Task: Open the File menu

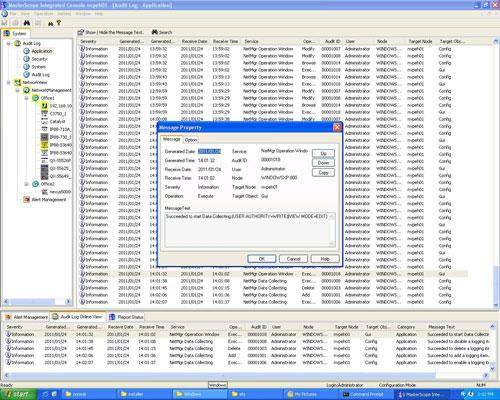Action: [13, 14]
